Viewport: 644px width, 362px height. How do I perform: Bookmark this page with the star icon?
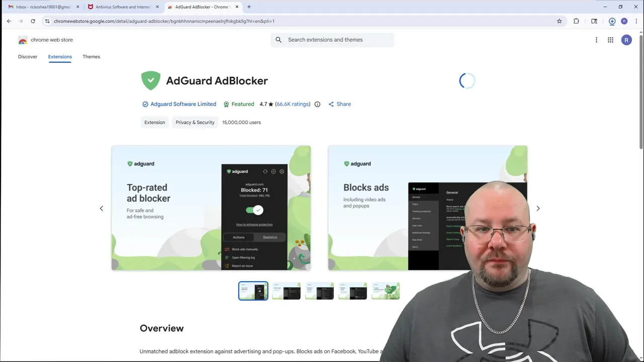559,21
